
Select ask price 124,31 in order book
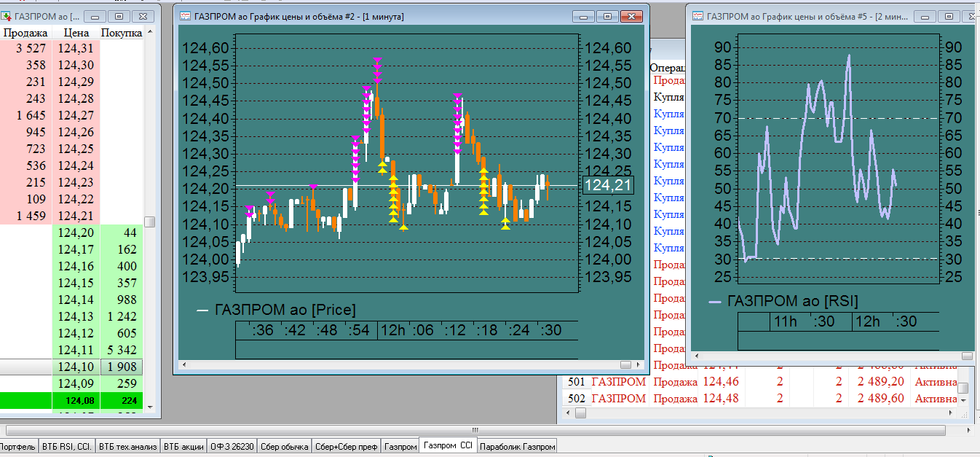point(76,49)
